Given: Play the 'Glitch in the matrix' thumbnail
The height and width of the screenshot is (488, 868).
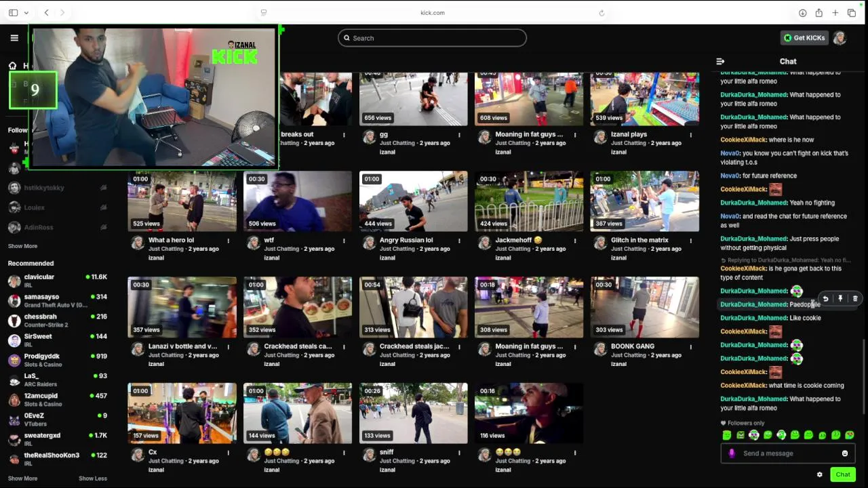Looking at the screenshot, I should pyautogui.click(x=644, y=201).
